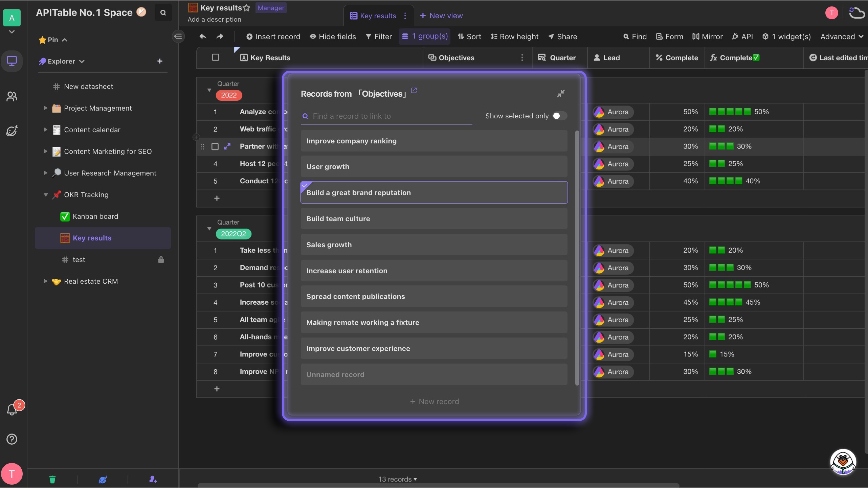
Task: Expand Real estate CRM folder
Action: pyautogui.click(x=45, y=281)
